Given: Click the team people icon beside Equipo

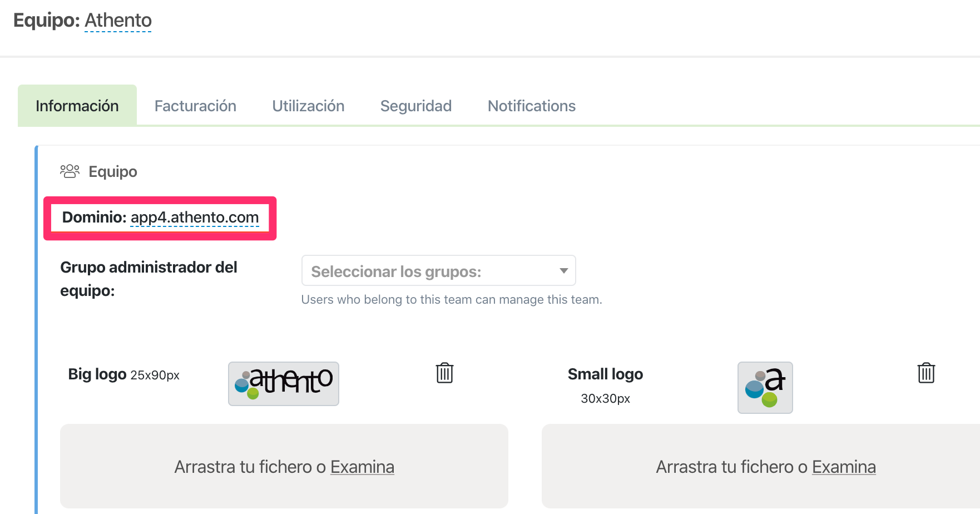Looking at the screenshot, I should tap(70, 171).
